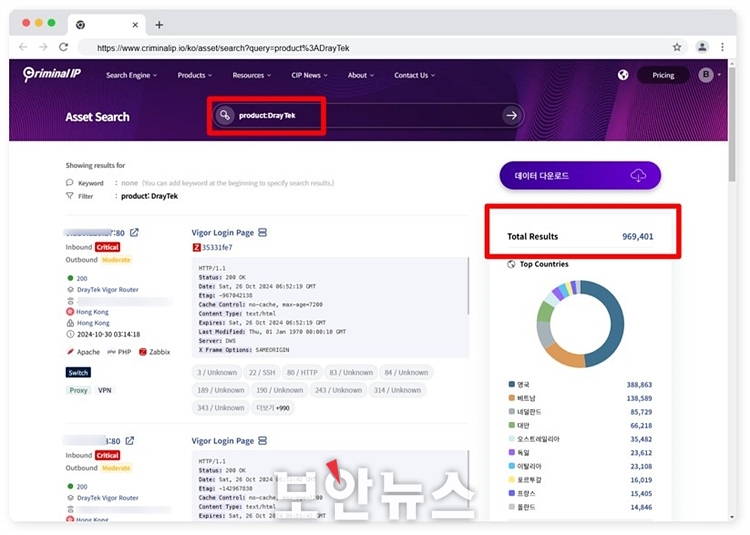This screenshot has height=535, width=750.
Task: Expand the CIP News menu
Action: tap(309, 75)
